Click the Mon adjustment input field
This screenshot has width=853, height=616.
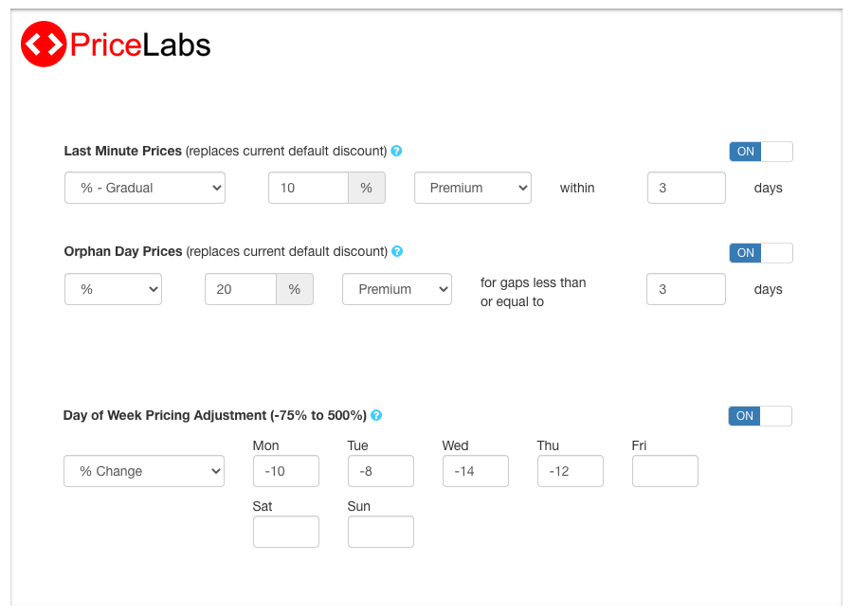(285, 471)
